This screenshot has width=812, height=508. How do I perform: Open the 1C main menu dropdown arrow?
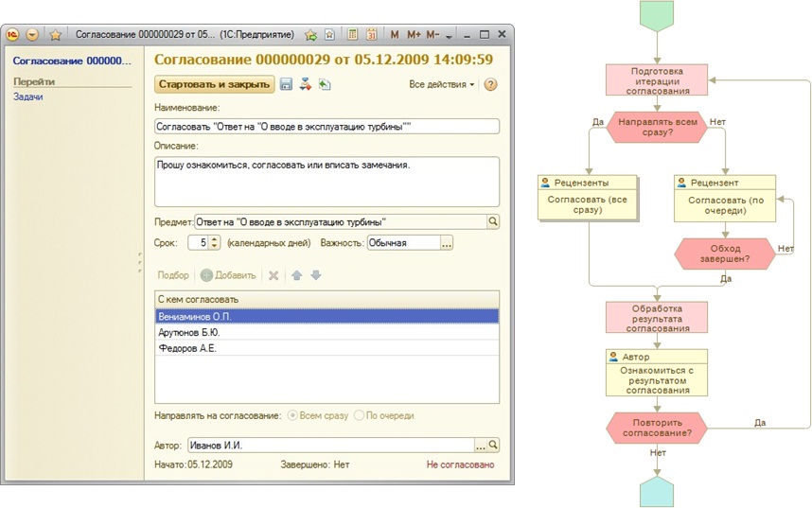tap(32, 34)
